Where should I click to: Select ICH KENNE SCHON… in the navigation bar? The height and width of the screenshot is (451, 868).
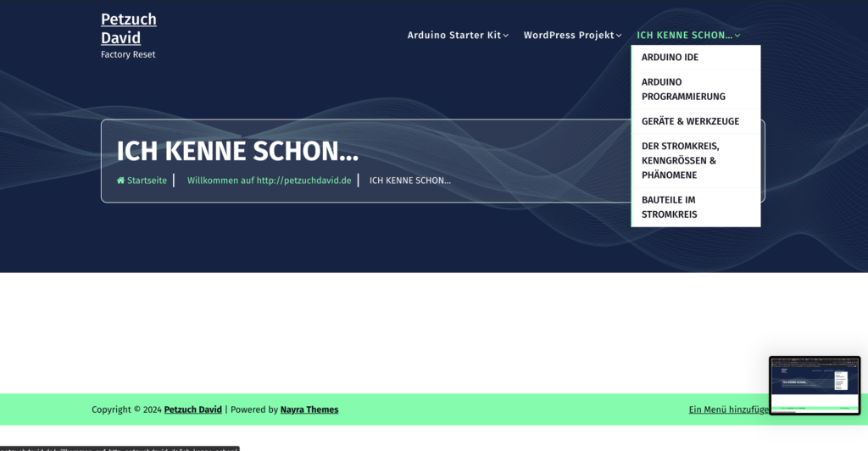point(684,36)
